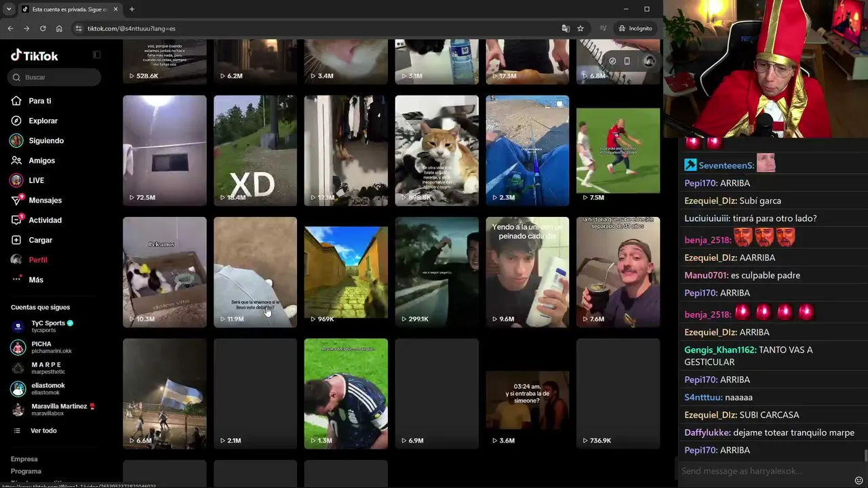Open the '03:24 am' video thumbnail

(x=528, y=394)
